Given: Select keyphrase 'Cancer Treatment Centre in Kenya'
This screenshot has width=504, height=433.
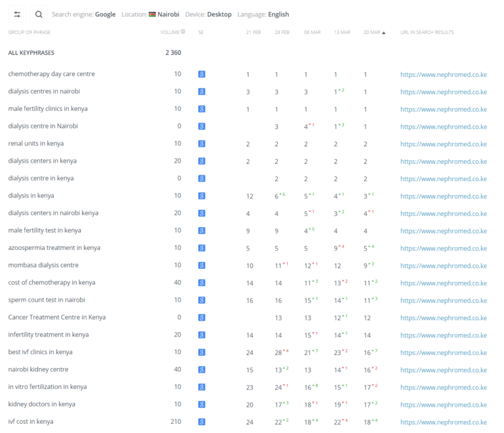Looking at the screenshot, I should pyautogui.click(x=57, y=317).
